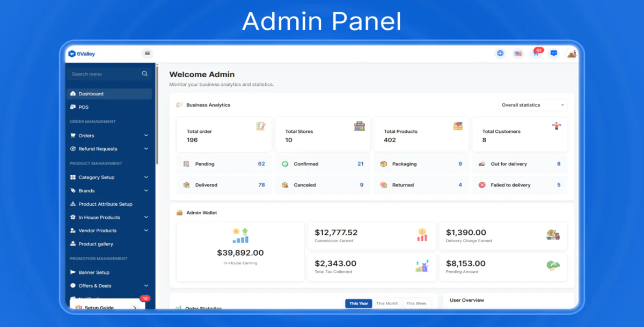The height and width of the screenshot is (327, 644).
Task: Switch to This Month statistics tab
Action: coord(387,303)
